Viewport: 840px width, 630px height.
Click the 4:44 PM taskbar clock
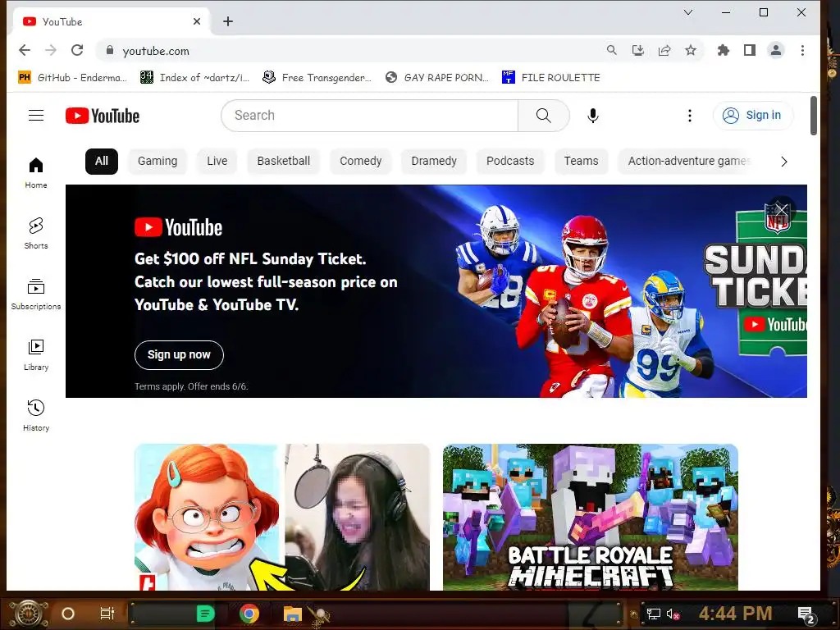(x=735, y=614)
